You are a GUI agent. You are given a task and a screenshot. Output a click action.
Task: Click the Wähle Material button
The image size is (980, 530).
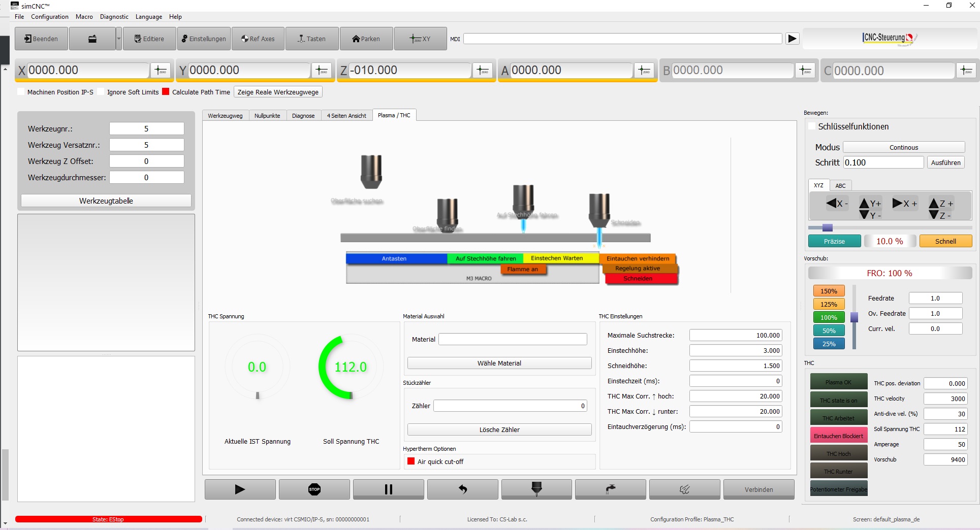(499, 363)
